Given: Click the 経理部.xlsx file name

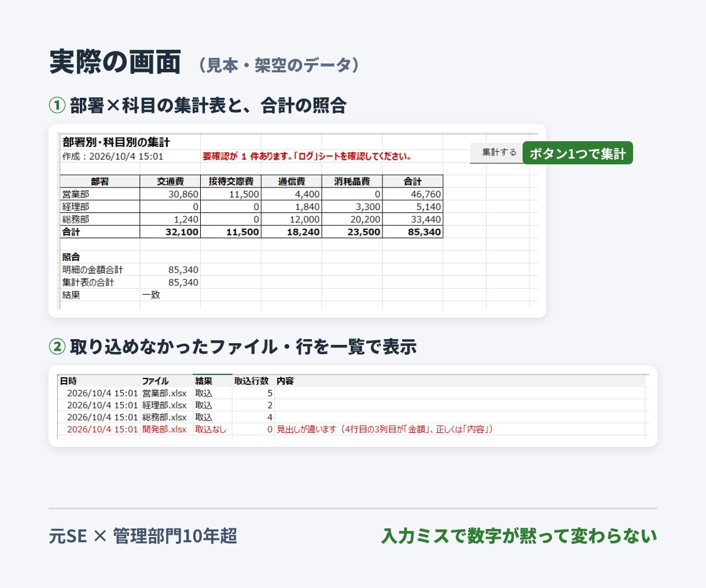Looking at the screenshot, I should click(x=164, y=405).
